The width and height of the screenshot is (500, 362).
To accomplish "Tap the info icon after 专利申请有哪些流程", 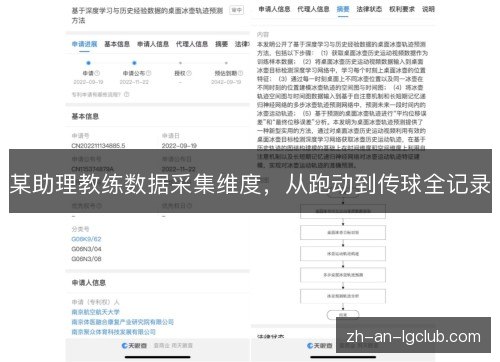I will (x=127, y=94).
